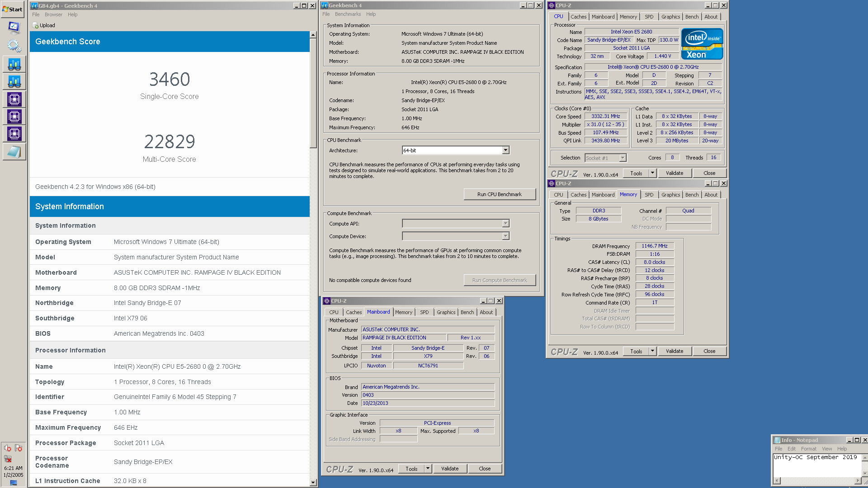
Task: Open the Windows Start button
Action: (12, 9)
